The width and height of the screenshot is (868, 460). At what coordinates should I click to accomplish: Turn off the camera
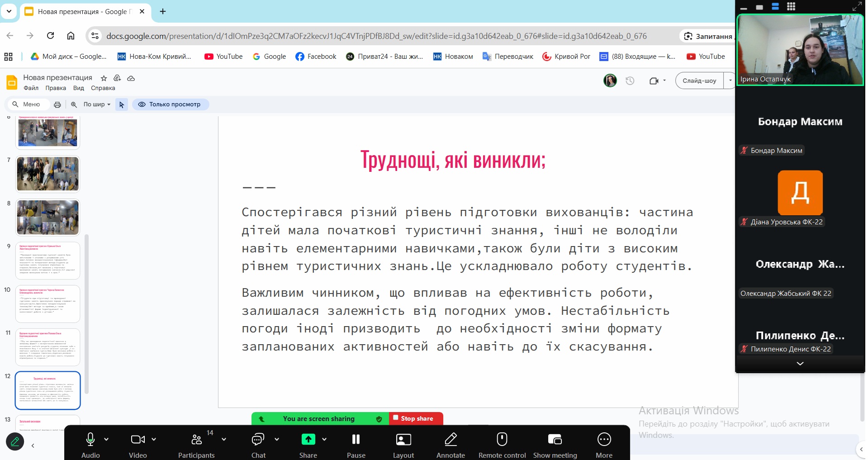(x=138, y=439)
